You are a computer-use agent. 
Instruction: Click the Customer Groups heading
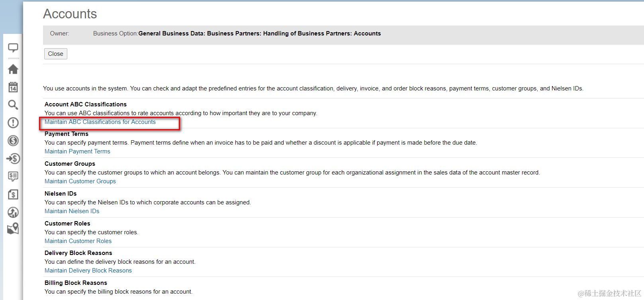coord(70,164)
